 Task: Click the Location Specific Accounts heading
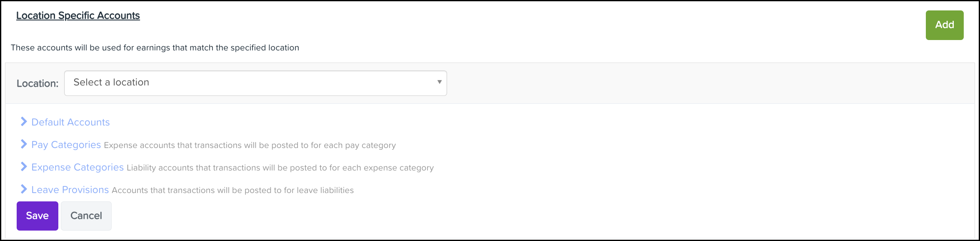(78, 15)
